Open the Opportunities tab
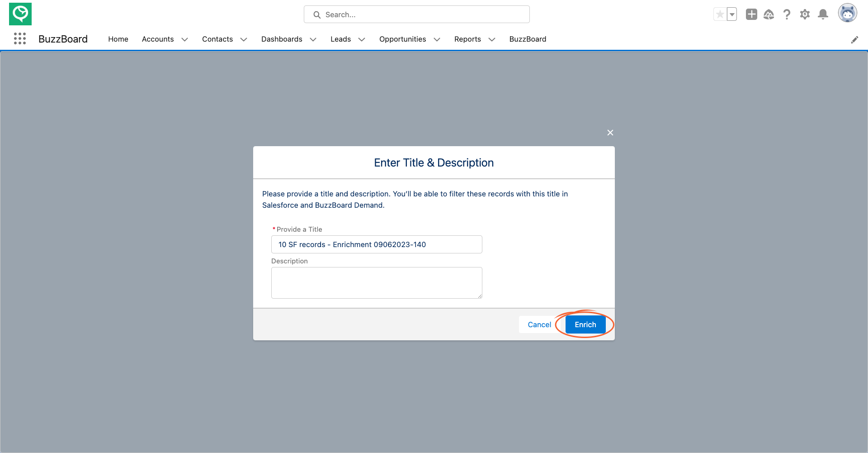The width and height of the screenshot is (868, 453). click(x=402, y=39)
